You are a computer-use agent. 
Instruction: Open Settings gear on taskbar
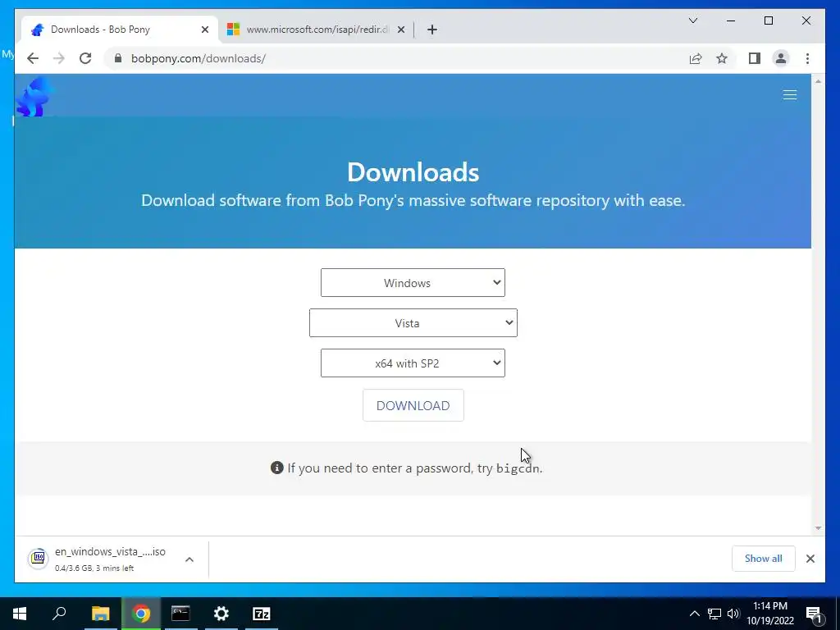pos(221,614)
